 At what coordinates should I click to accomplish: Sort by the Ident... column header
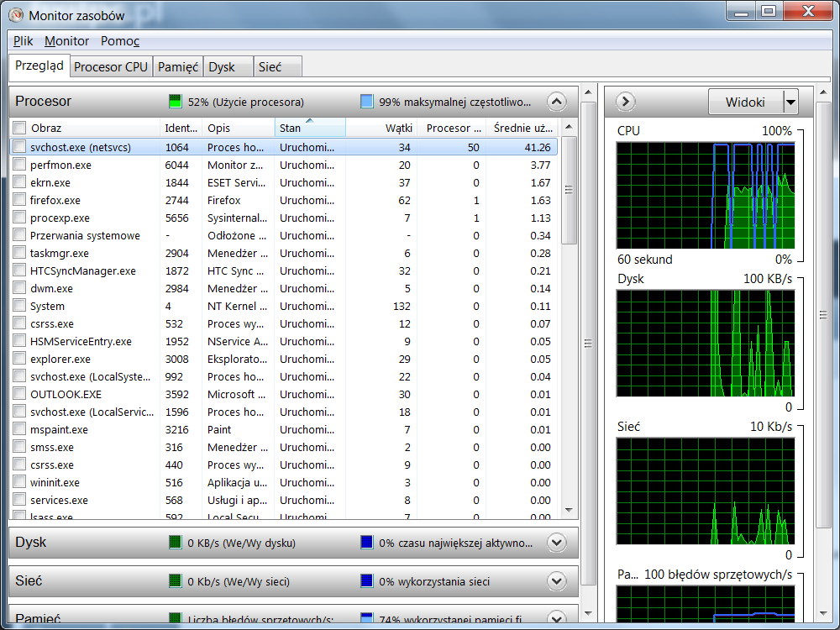(x=181, y=128)
